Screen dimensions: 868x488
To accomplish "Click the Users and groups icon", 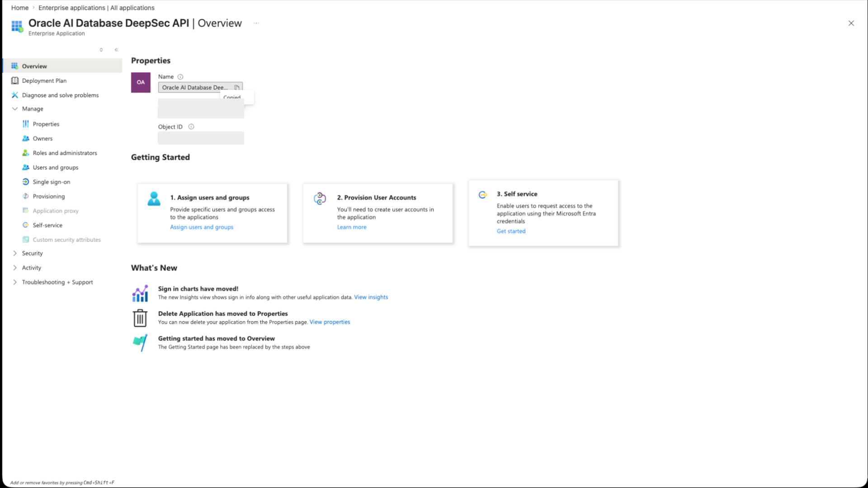I will click(x=26, y=167).
